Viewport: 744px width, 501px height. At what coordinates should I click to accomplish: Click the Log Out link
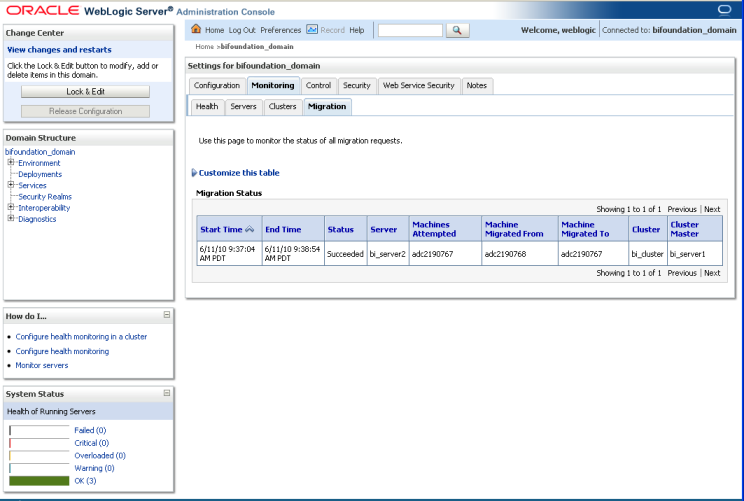pyautogui.click(x=242, y=30)
